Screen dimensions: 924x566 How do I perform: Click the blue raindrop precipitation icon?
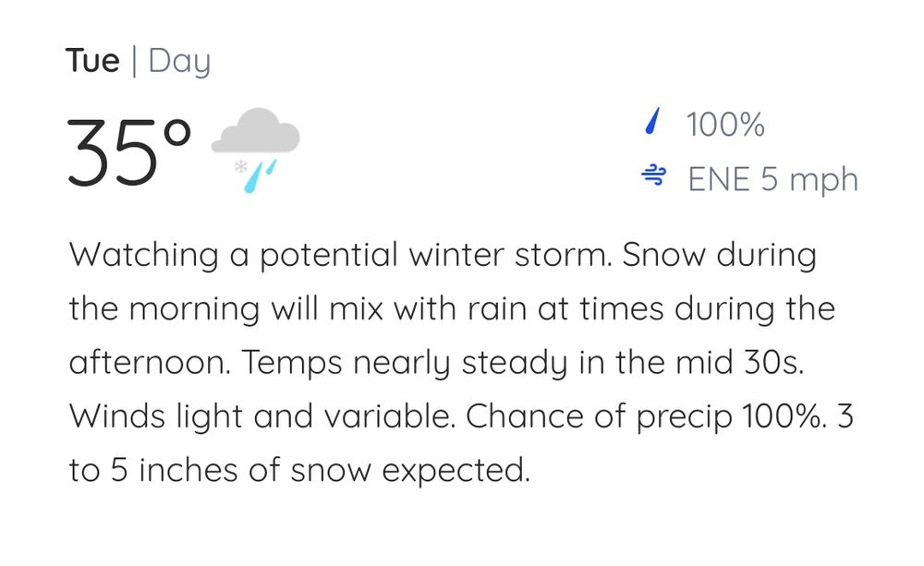coord(653,122)
